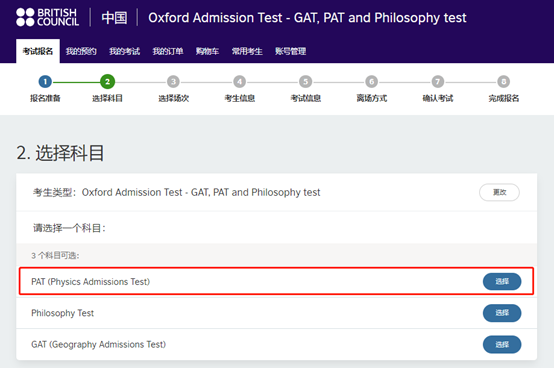Select step 8 circle 完成报名

(503, 82)
